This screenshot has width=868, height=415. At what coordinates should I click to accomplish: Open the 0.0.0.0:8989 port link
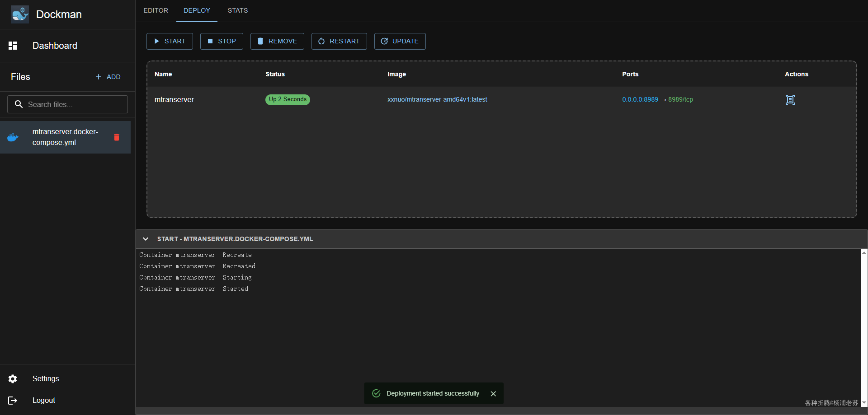click(640, 99)
